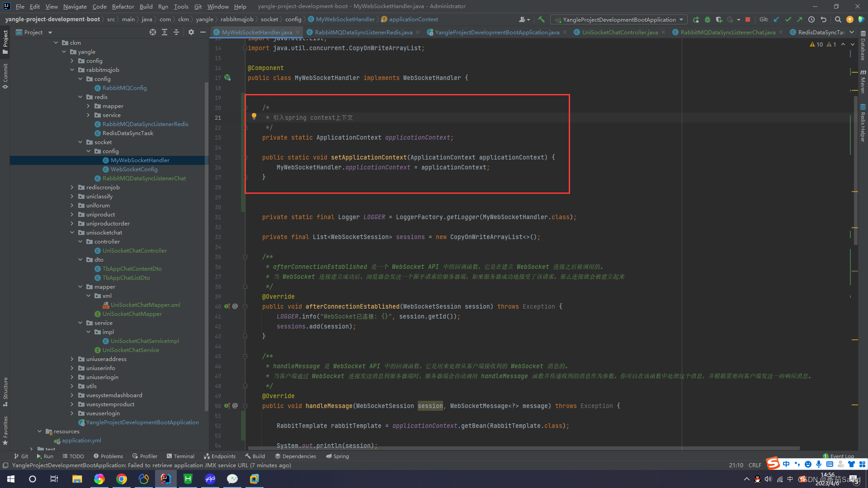
Task: Select WebSocketConfig in the project tree
Action: (134, 169)
